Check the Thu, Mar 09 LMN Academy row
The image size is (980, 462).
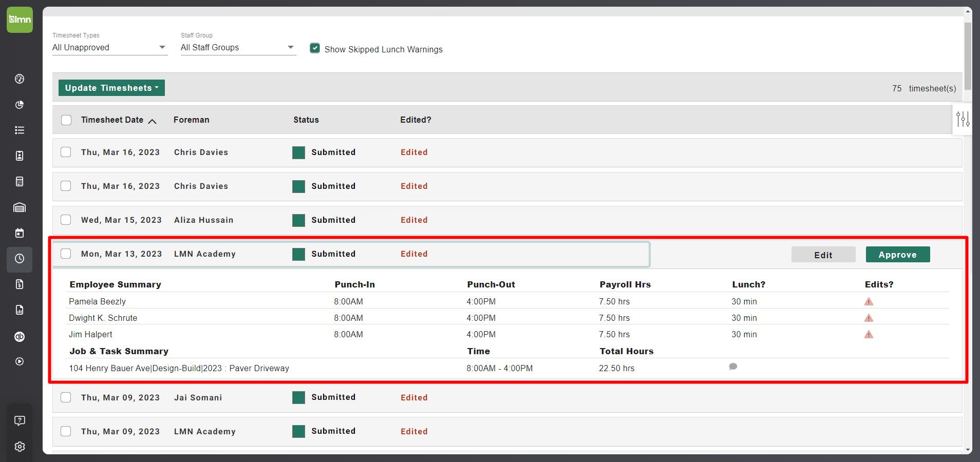[x=66, y=431]
